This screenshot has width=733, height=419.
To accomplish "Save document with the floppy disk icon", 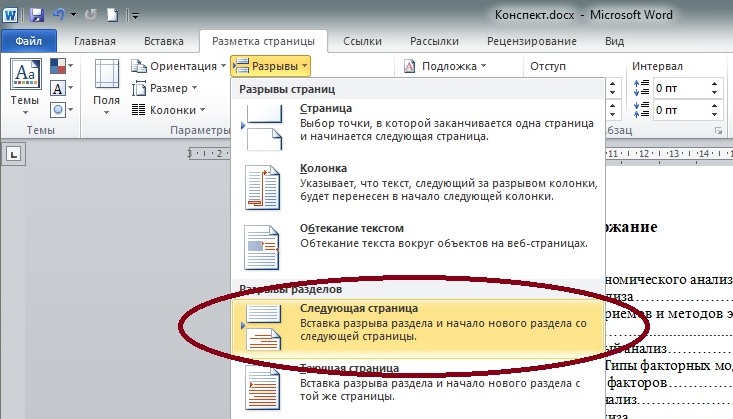I will (x=36, y=15).
